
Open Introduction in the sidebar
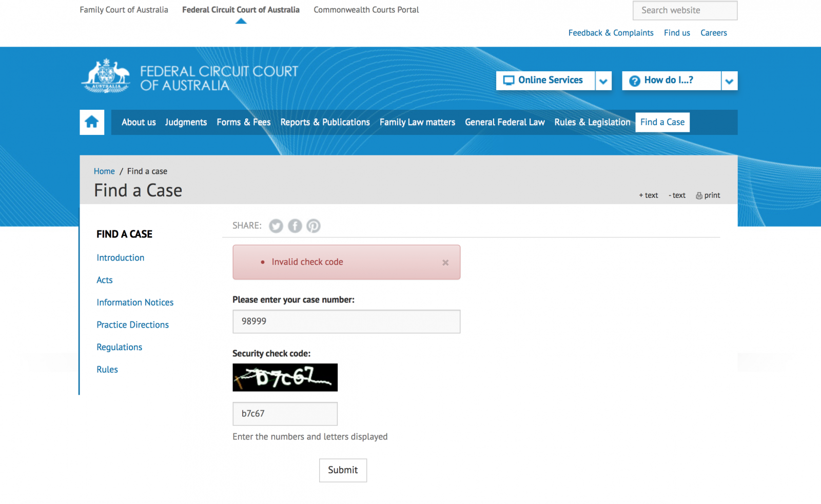tap(121, 258)
